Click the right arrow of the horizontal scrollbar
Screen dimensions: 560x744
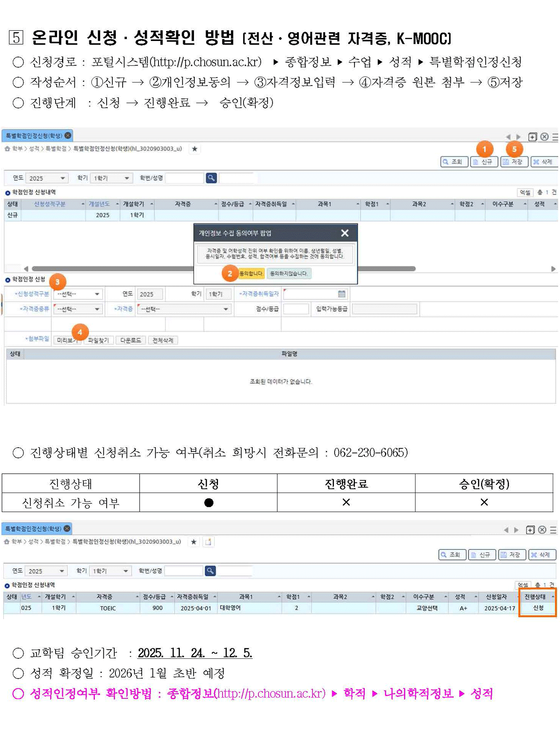tap(553, 269)
